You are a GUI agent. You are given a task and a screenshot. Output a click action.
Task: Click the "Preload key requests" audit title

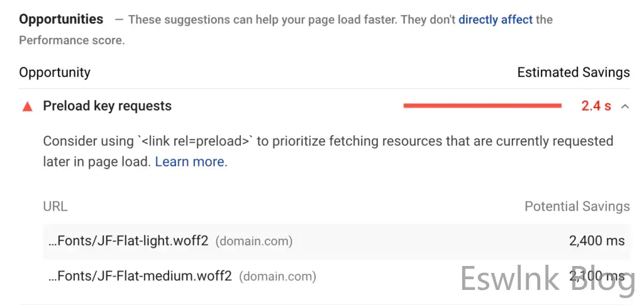pos(107,106)
